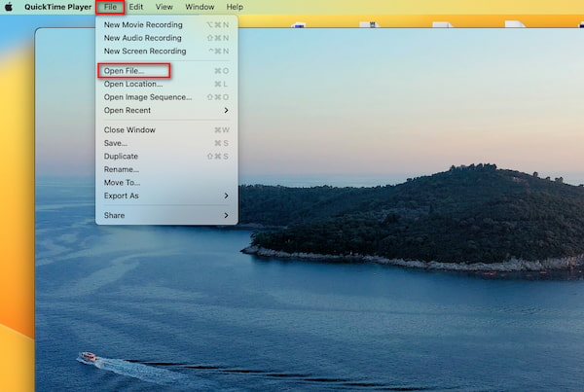The width and height of the screenshot is (584, 392).
Task: Select Open Location… menu entry
Action: pyautogui.click(x=166, y=84)
